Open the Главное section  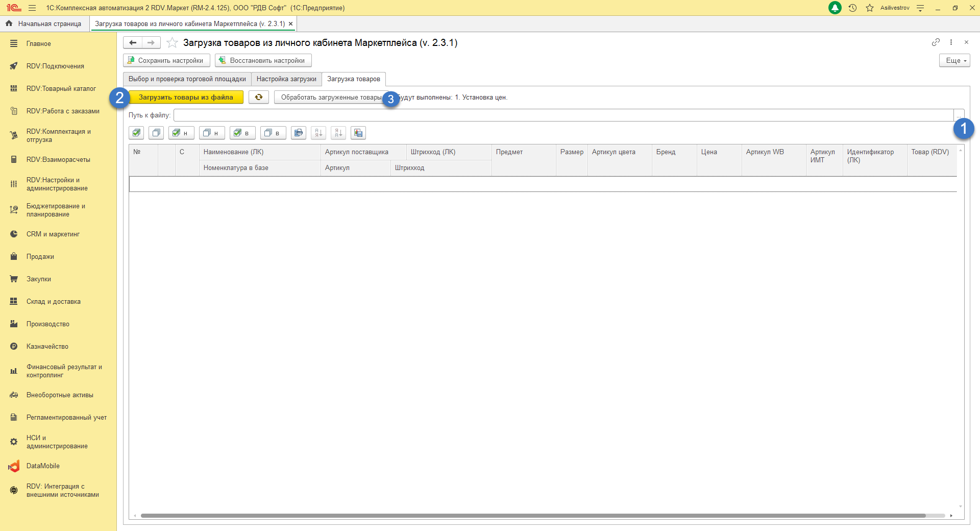pyautogui.click(x=58, y=43)
